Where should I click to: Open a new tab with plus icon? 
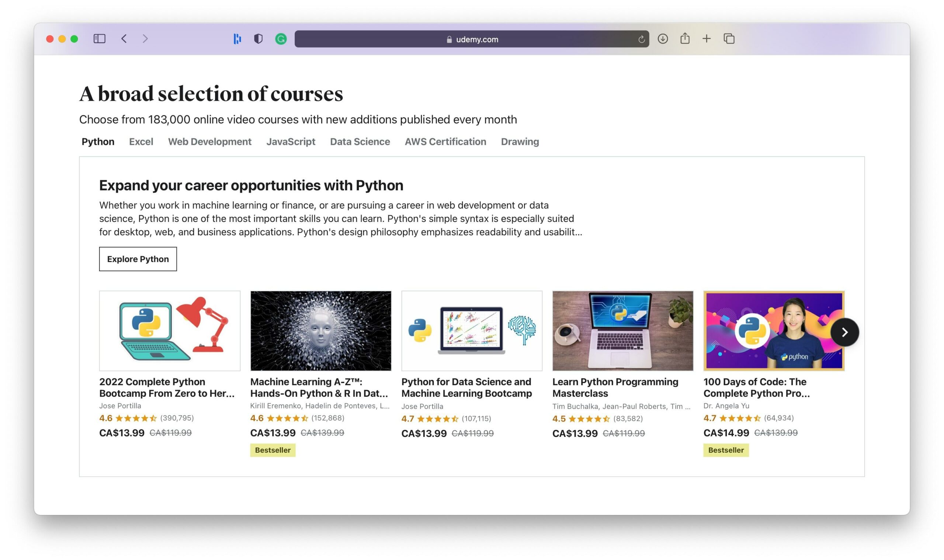(x=706, y=38)
